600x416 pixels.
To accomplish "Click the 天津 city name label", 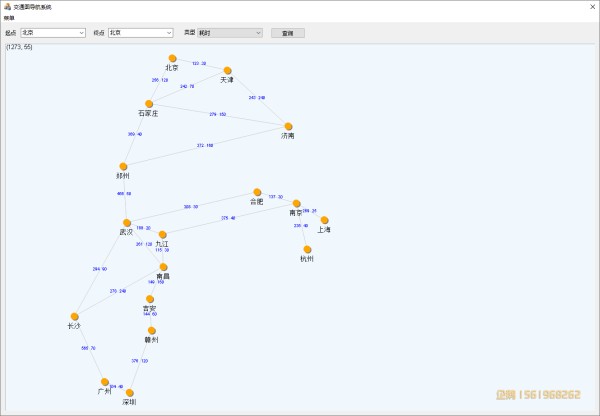I will tap(227, 80).
